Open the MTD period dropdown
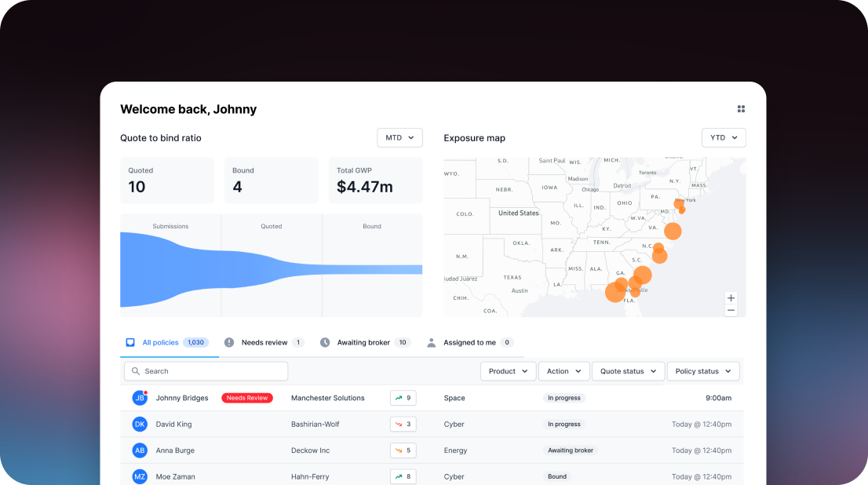This screenshot has height=485, width=868. [x=399, y=137]
